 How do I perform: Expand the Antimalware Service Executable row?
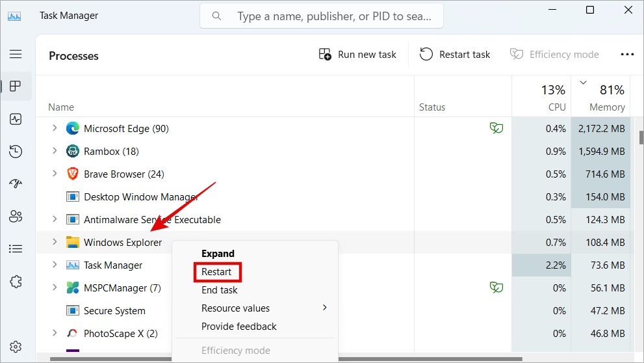(54, 219)
